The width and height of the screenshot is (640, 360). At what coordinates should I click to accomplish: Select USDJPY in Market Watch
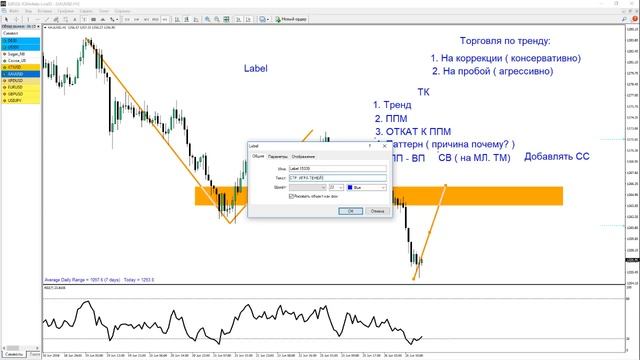point(20,100)
